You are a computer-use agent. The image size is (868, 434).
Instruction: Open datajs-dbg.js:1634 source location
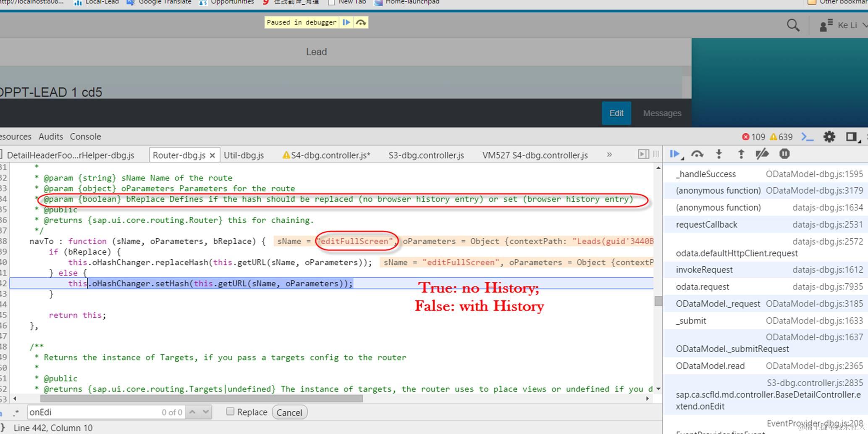tap(827, 208)
